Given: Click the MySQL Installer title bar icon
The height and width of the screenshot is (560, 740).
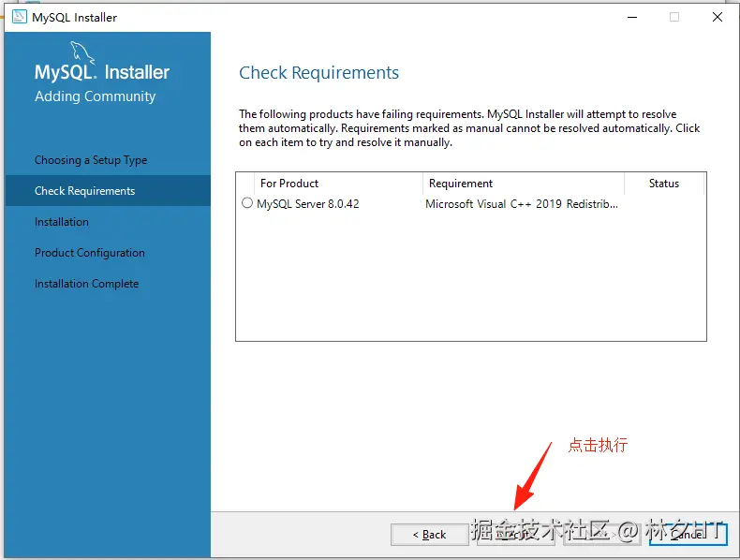Looking at the screenshot, I should point(20,17).
